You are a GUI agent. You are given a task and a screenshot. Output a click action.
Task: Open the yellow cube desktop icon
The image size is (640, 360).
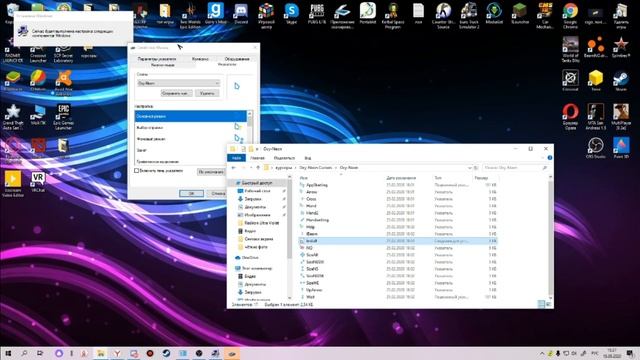tap(596, 80)
